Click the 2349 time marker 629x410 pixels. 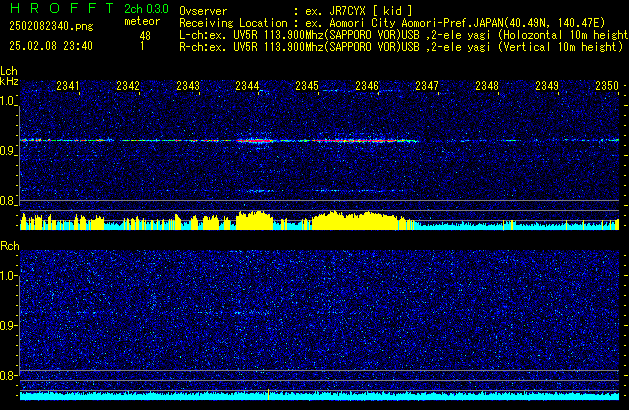coord(547,86)
